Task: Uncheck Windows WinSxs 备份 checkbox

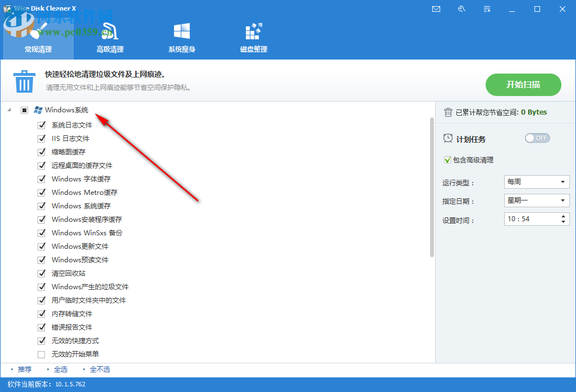Action: click(x=42, y=233)
